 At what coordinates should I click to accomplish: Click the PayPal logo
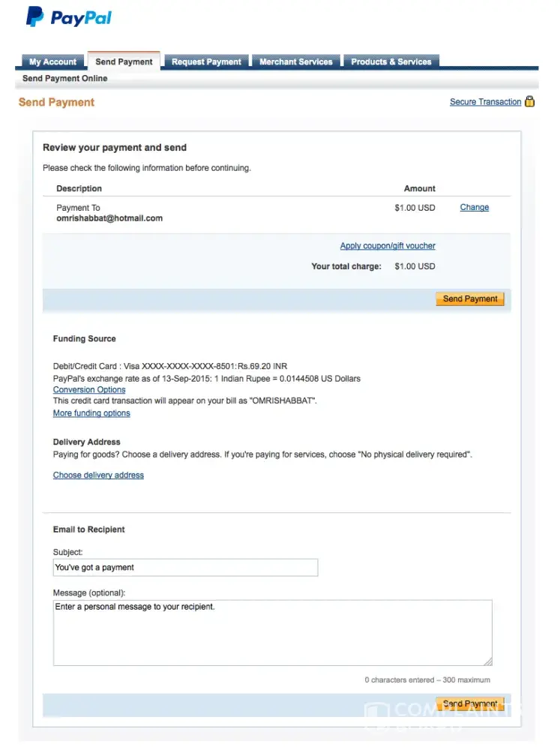(69, 17)
